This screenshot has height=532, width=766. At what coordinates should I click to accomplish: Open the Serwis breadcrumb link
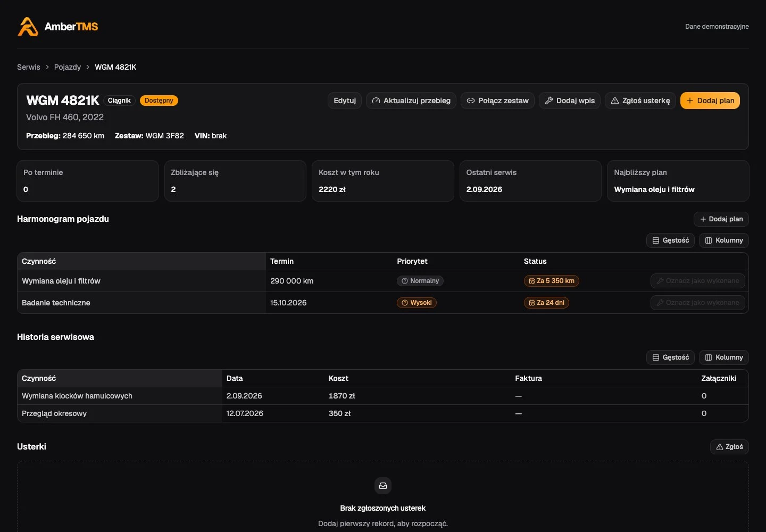pos(29,67)
